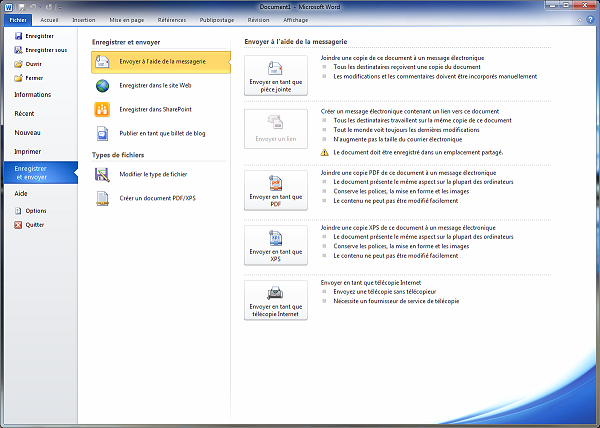Send as télécopie Internet

(276, 300)
